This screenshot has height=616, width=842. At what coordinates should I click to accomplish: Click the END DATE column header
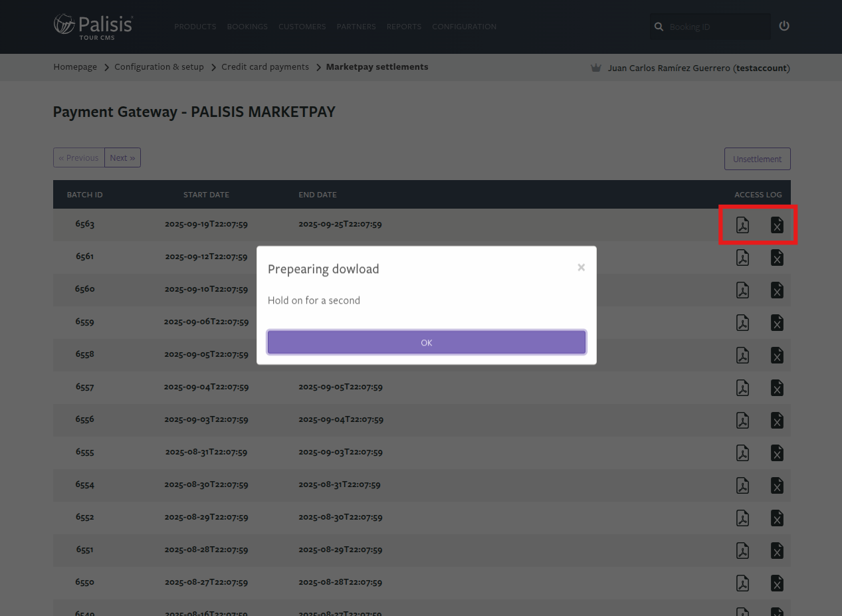(x=318, y=195)
